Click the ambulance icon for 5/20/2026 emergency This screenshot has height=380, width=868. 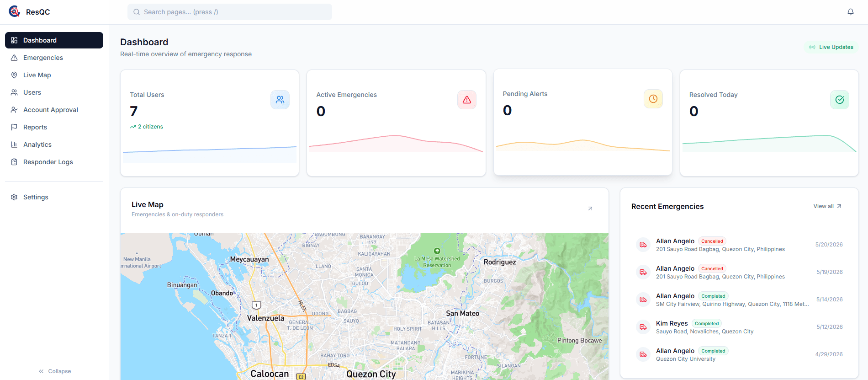point(643,245)
